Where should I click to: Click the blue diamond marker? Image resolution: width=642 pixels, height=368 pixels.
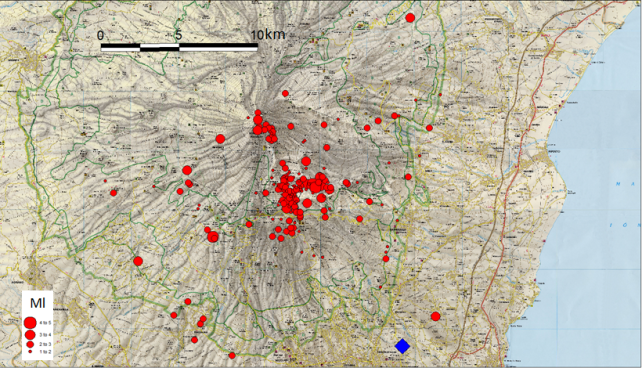(402, 346)
